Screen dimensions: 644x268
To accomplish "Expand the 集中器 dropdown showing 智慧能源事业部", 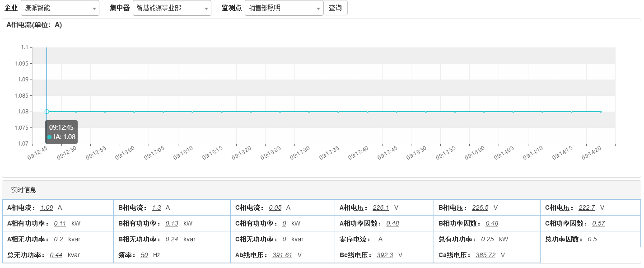I will (x=172, y=8).
